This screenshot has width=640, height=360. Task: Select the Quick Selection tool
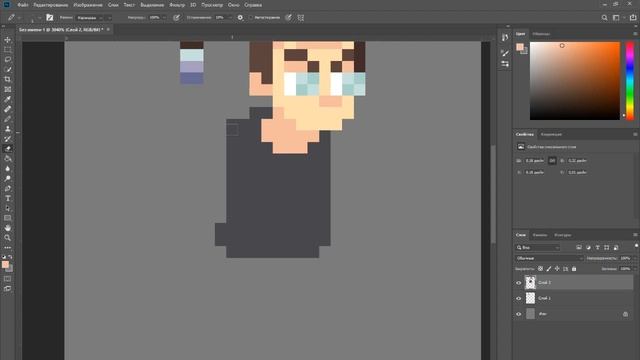pyautogui.click(x=8, y=69)
